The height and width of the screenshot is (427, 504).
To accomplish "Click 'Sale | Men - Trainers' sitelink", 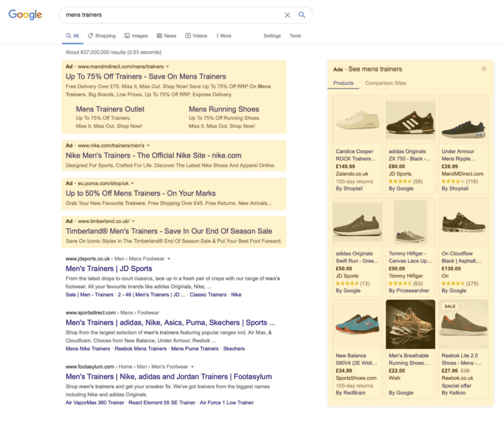I will click(x=90, y=295).
